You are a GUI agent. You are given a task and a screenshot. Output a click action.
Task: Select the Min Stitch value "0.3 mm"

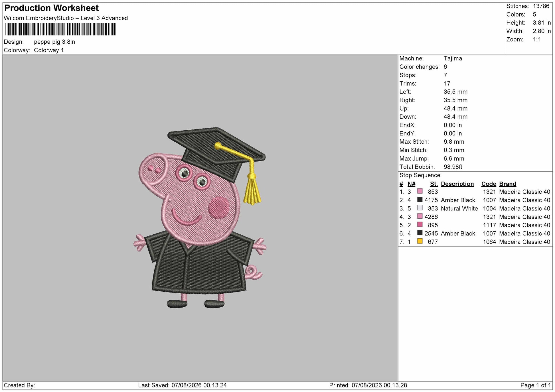click(454, 150)
